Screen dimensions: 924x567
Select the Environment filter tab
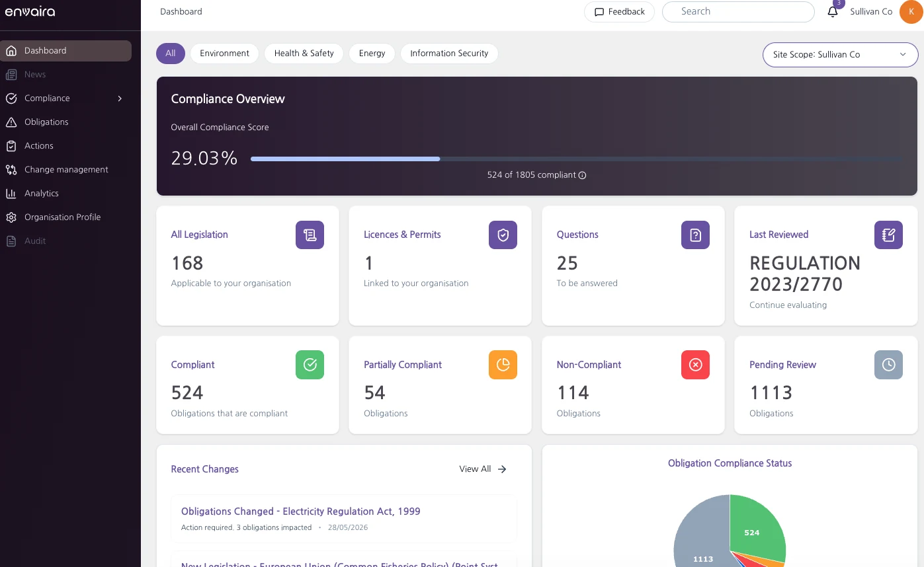(224, 54)
